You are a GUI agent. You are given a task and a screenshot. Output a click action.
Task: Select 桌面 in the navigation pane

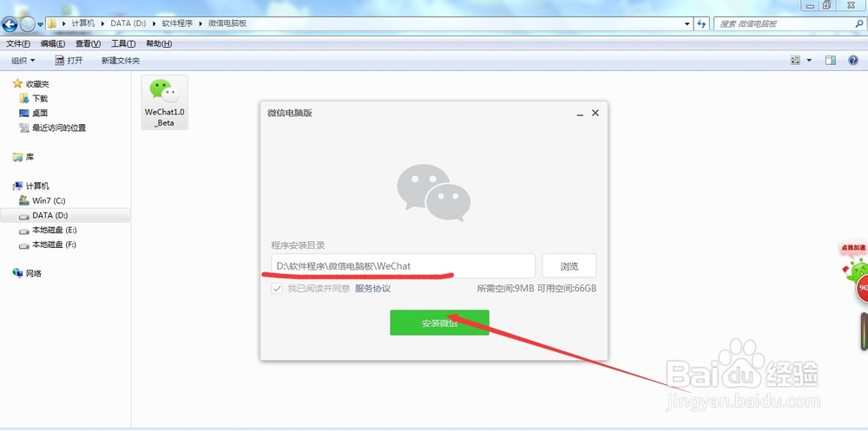34,113
